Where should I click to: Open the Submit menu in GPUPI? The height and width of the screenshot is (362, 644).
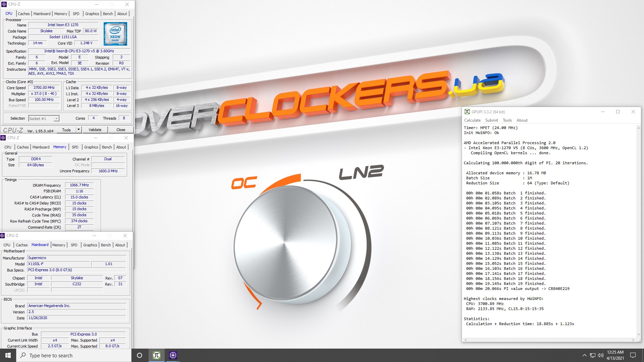click(x=491, y=120)
